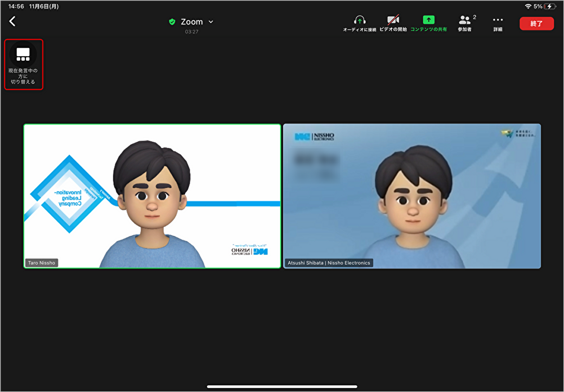The width and height of the screenshot is (564, 392).
Task: Select Taro Nissho video tile
Action: coord(152,196)
